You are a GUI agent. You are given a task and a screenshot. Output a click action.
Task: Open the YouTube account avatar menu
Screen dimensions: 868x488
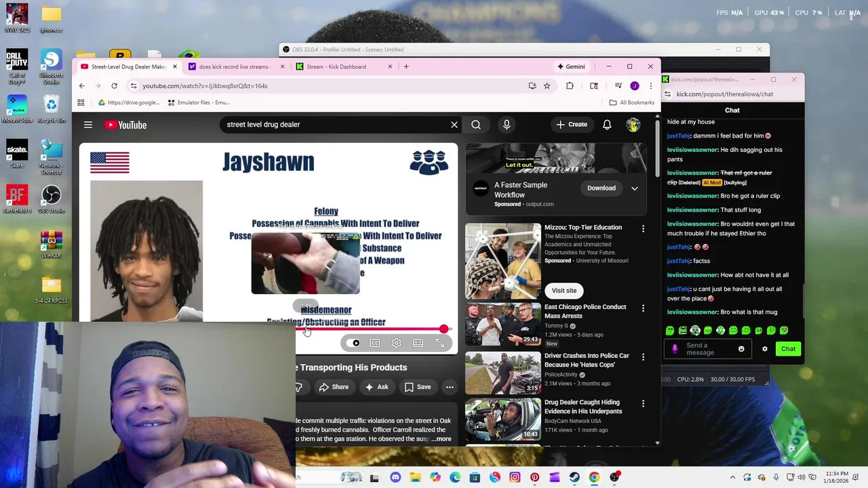point(633,125)
